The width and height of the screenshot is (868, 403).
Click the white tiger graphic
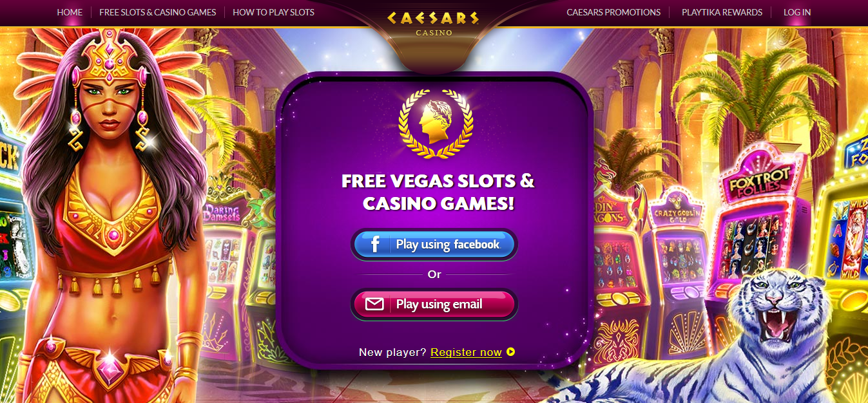(x=741, y=338)
